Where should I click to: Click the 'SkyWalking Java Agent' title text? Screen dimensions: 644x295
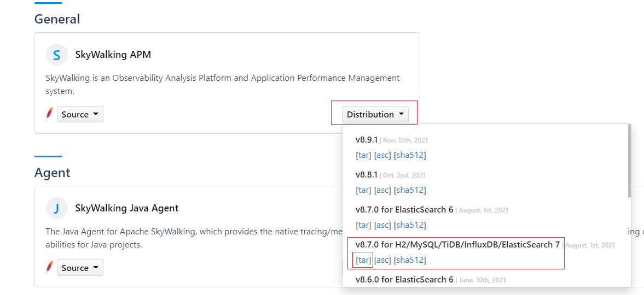[x=127, y=208]
